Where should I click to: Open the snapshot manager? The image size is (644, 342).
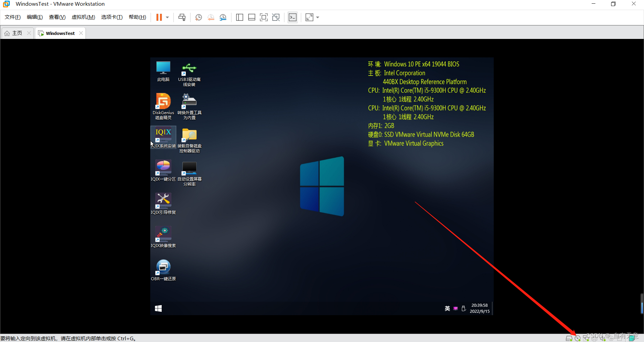point(223,17)
